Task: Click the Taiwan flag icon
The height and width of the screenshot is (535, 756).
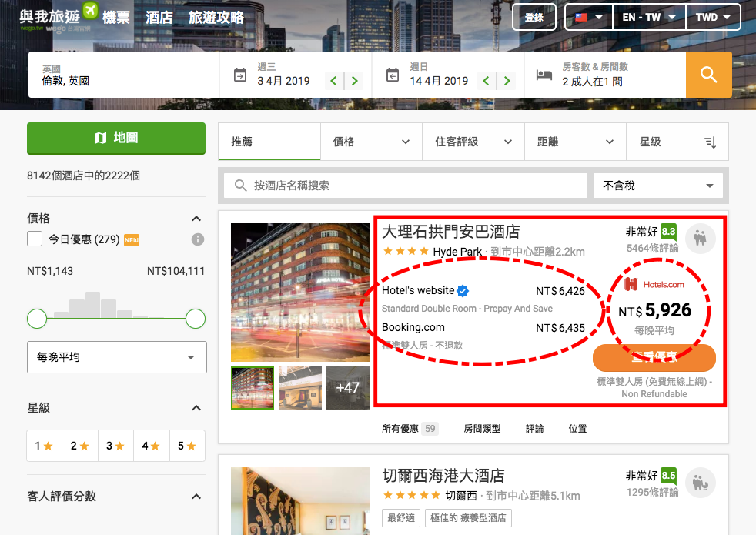Action: coord(581,18)
